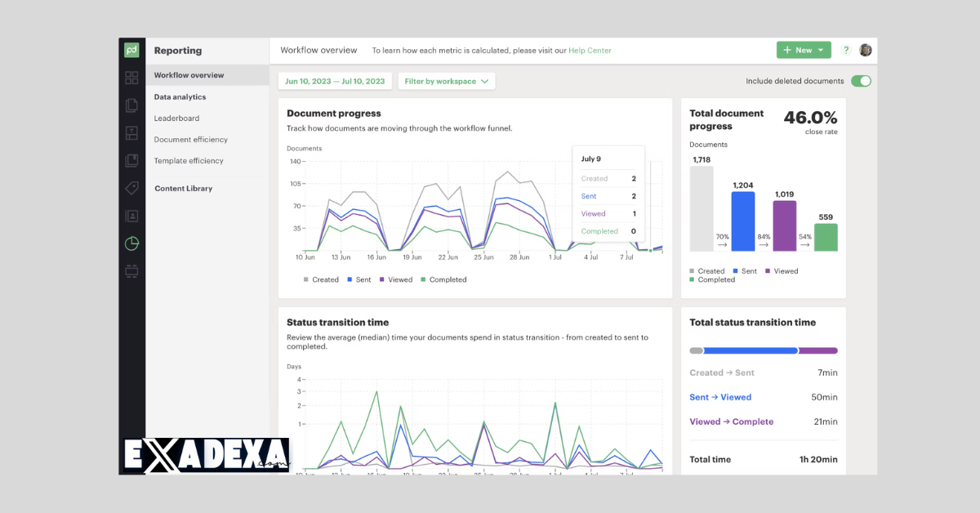Open the Dashboard grid icon in sidebar

(131, 78)
